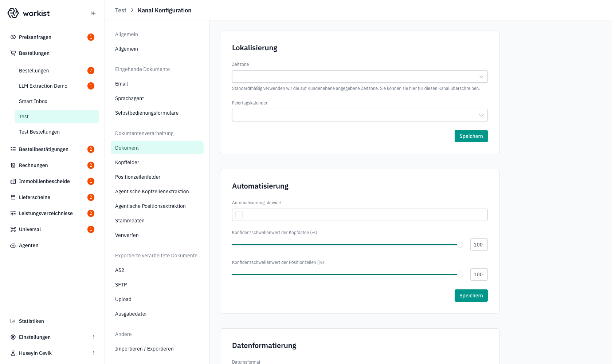Screen dimensions: 612x364
Task: Open the Huseyin Cevik three-dot menu
Action: pos(94,353)
